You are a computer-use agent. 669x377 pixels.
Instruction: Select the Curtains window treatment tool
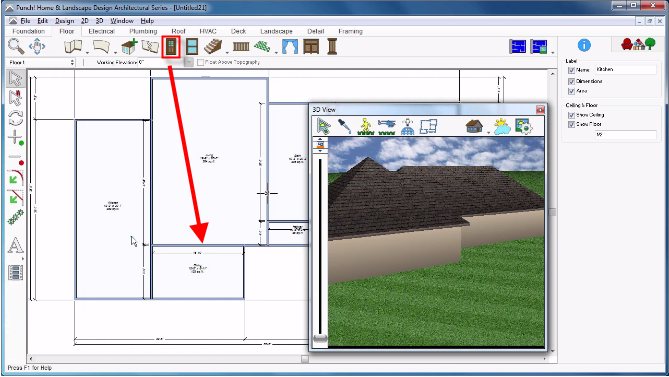tap(290, 46)
